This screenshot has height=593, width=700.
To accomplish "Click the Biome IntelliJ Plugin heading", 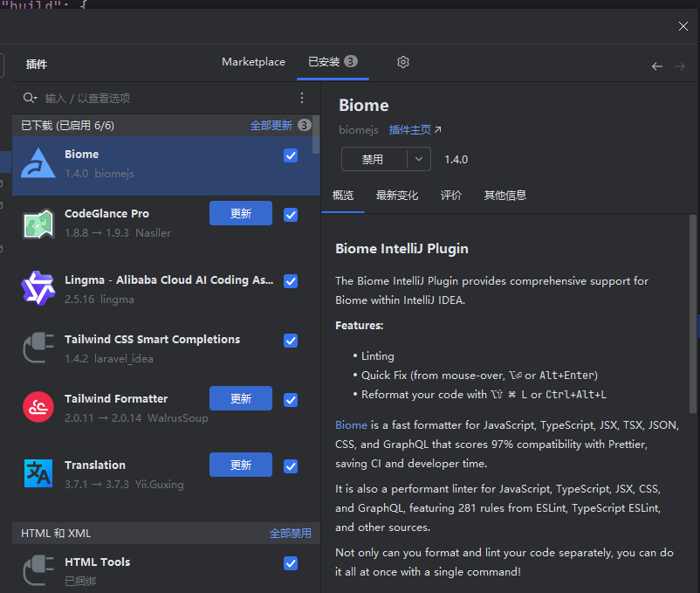I will coord(401,249).
